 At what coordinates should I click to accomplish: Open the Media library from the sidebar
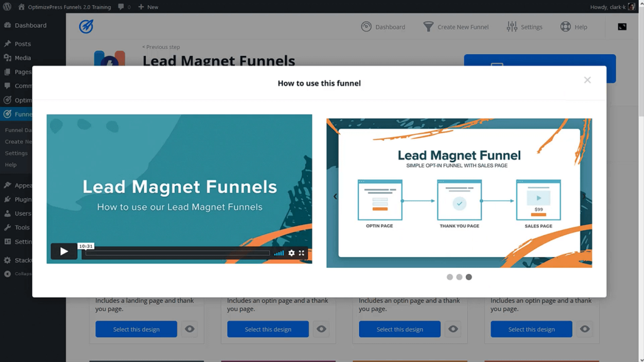point(22,57)
